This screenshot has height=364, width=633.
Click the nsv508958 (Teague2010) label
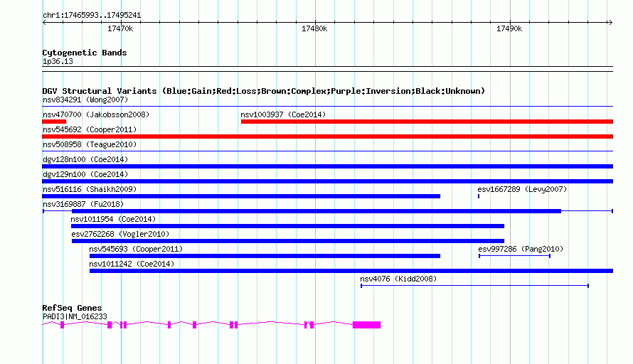click(90, 144)
